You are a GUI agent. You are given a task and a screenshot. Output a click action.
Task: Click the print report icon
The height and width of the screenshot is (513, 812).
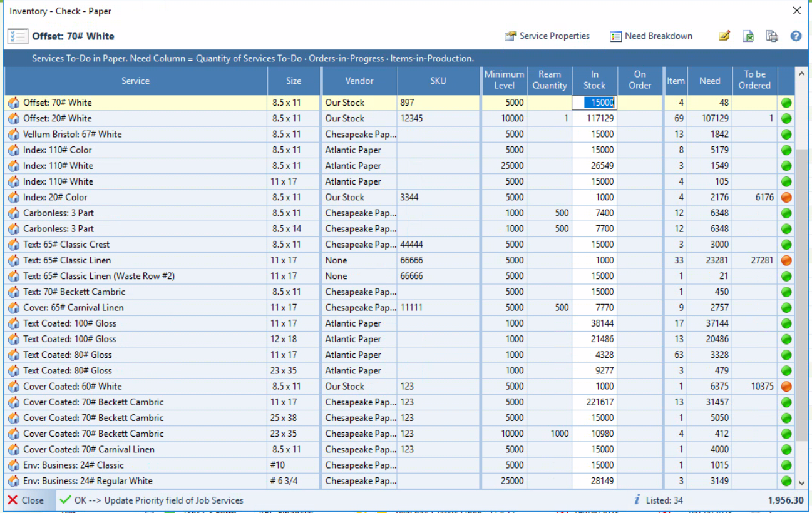click(x=772, y=36)
